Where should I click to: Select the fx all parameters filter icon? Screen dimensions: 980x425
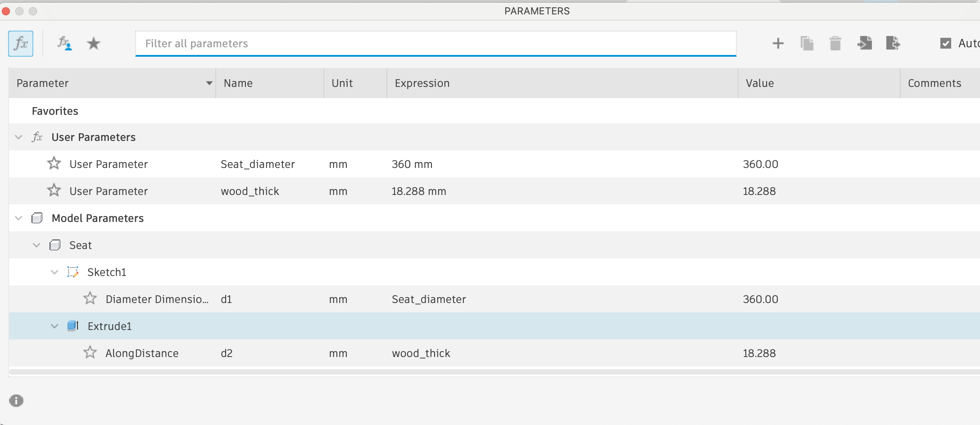[x=21, y=44]
